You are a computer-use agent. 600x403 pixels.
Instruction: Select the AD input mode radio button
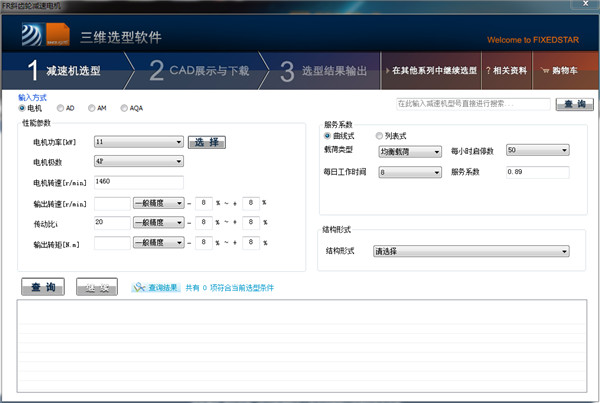coord(60,108)
